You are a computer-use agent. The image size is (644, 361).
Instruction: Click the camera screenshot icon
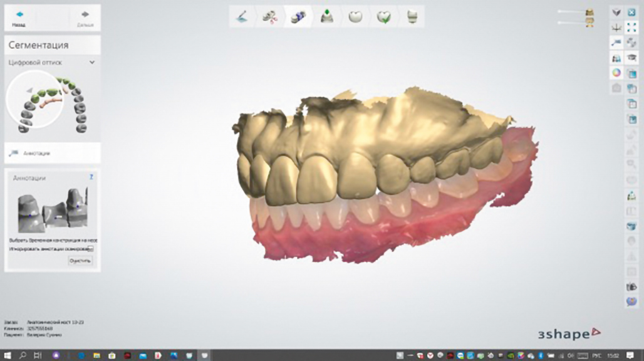click(616, 88)
